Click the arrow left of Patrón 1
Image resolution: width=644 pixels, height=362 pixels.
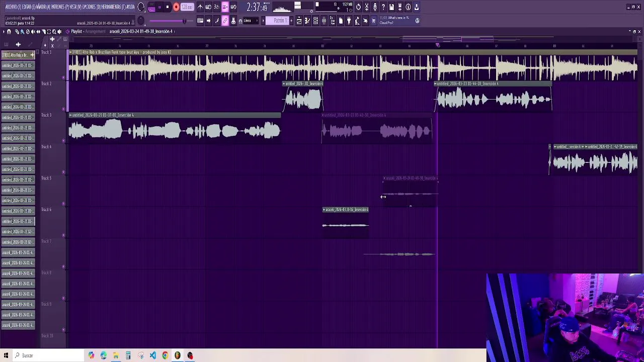coord(263,21)
